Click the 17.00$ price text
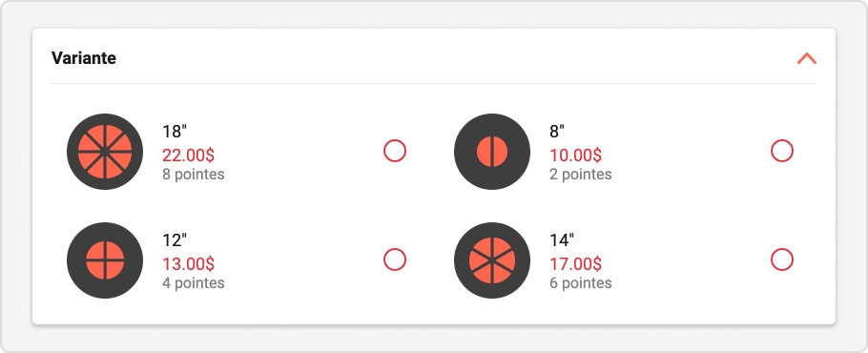868x353 pixels. point(576,264)
